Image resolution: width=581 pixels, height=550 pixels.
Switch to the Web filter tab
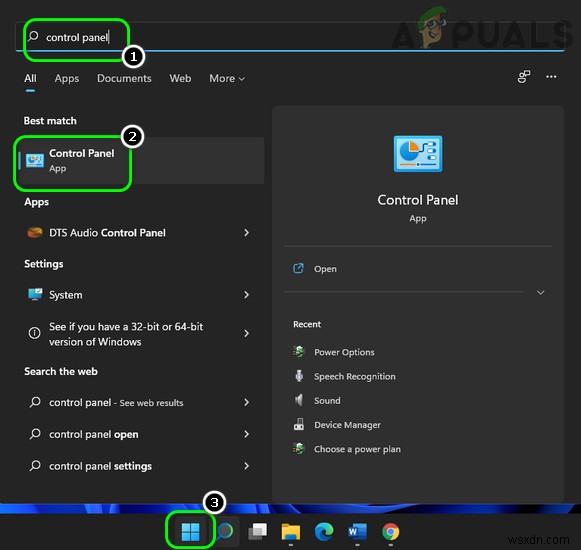click(180, 79)
